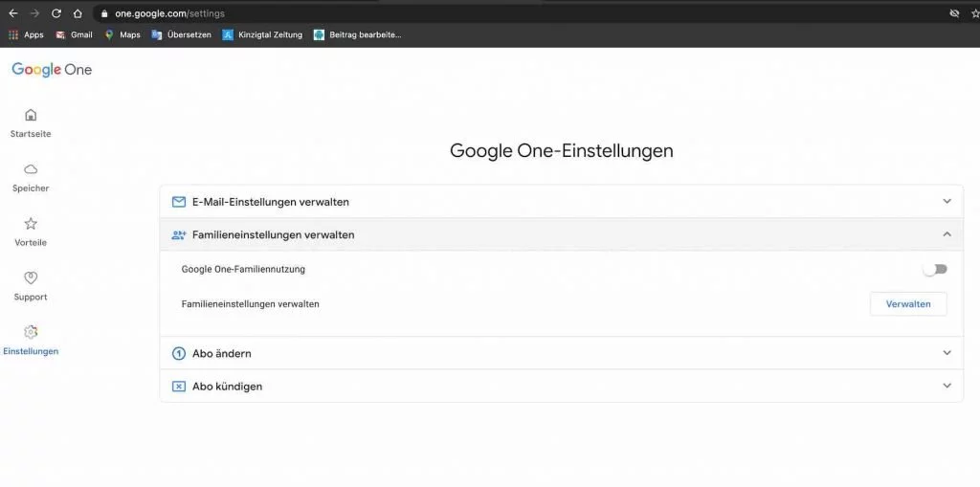Click the browser home icon
980x487 pixels.
click(x=78, y=13)
